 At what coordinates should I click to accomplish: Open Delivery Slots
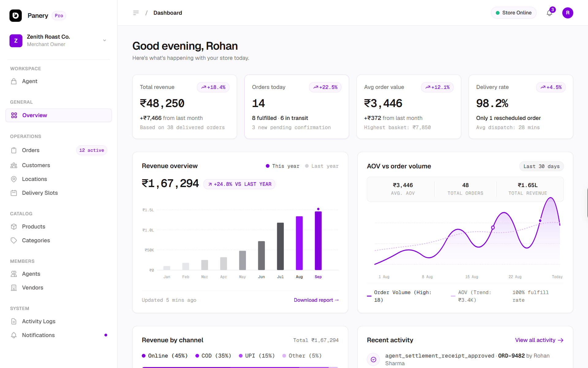[x=58, y=193]
